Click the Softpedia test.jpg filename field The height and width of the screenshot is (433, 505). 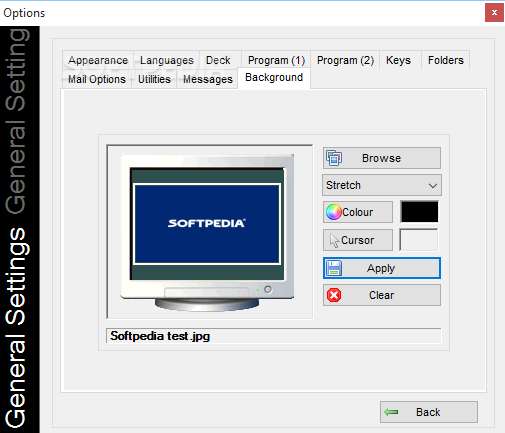[x=274, y=336]
